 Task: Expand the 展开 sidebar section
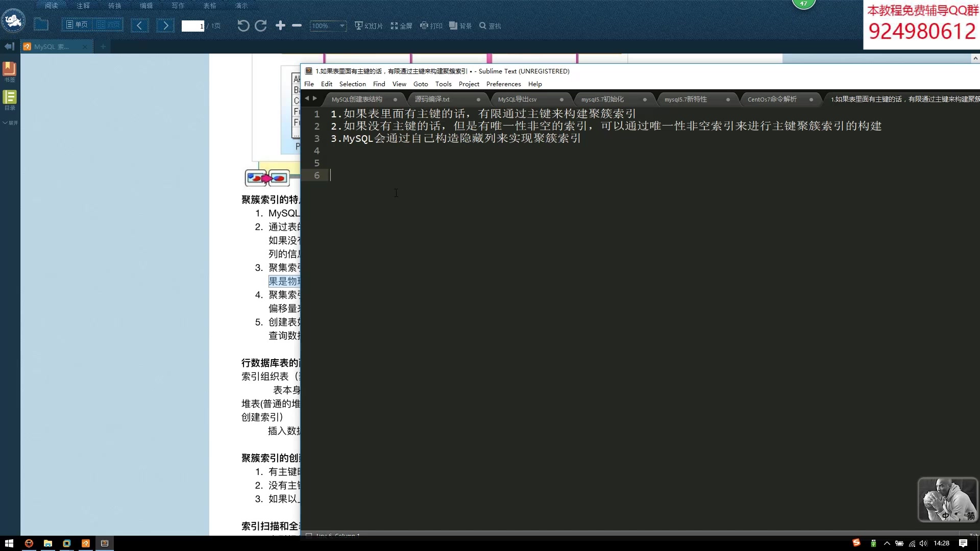tap(10, 123)
